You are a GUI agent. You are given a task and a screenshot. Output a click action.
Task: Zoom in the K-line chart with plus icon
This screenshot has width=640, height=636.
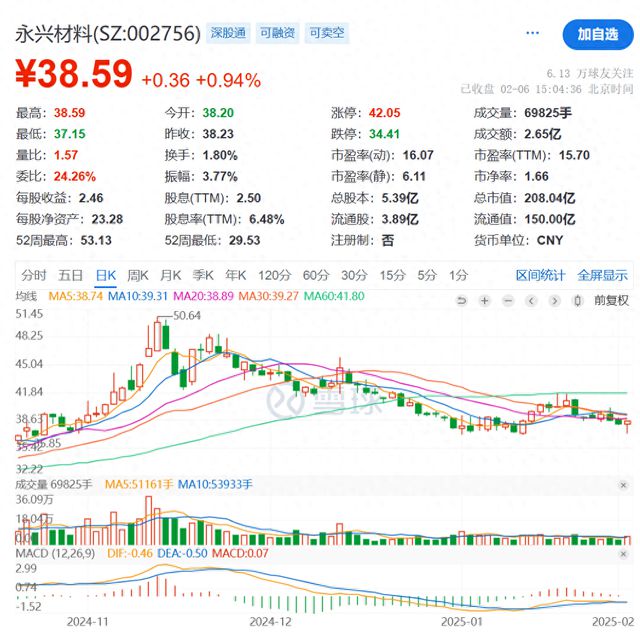pos(484,301)
